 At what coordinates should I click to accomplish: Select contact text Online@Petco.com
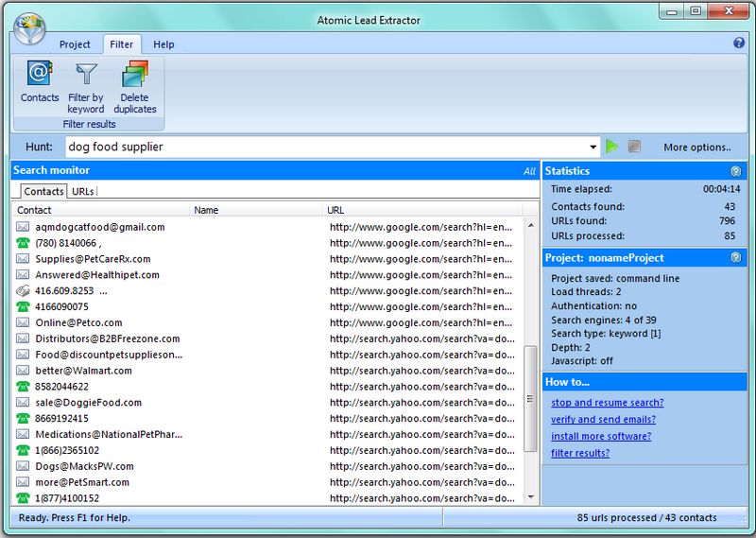pyautogui.click(x=78, y=322)
